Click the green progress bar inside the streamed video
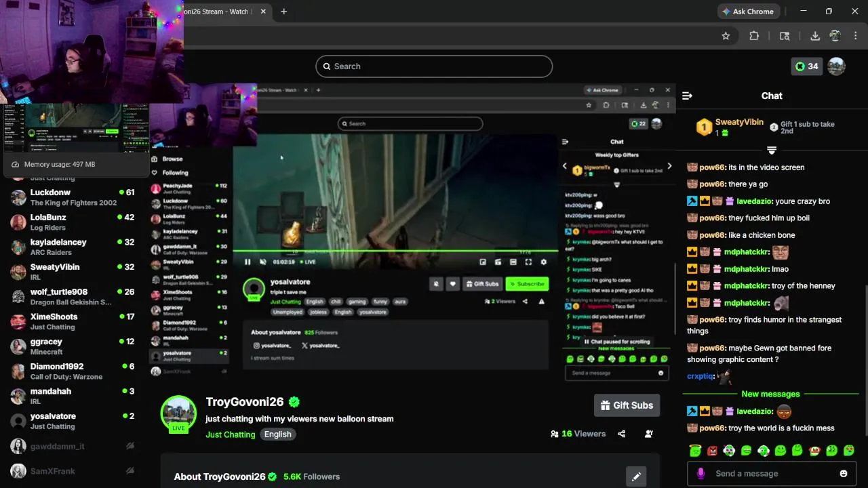Screen dimensions: 868x488 pos(395,251)
